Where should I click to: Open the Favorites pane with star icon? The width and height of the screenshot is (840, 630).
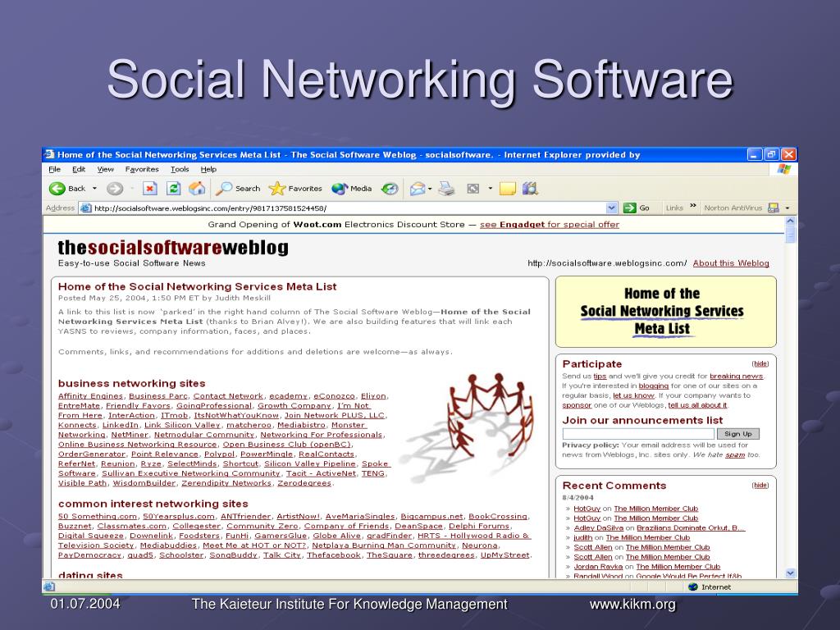tap(295, 189)
